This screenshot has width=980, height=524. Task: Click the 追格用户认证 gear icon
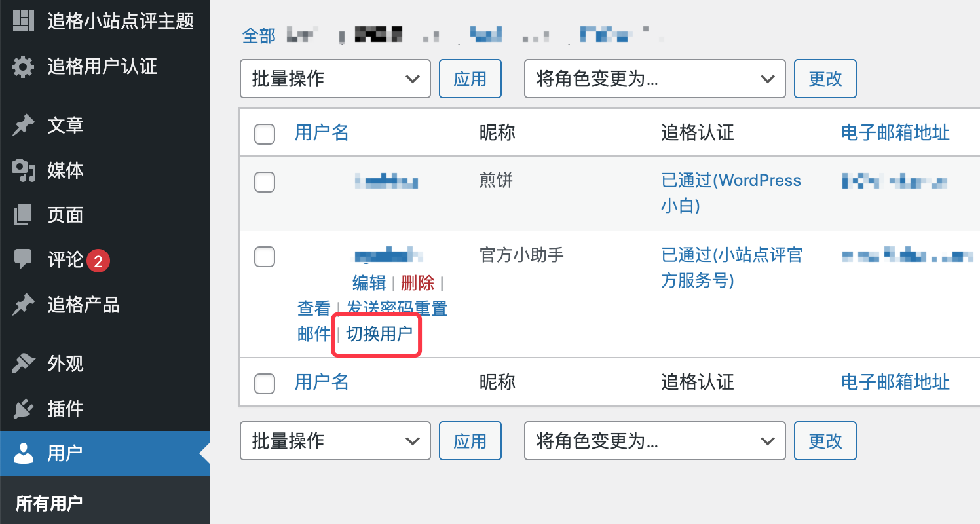click(23, 67)
